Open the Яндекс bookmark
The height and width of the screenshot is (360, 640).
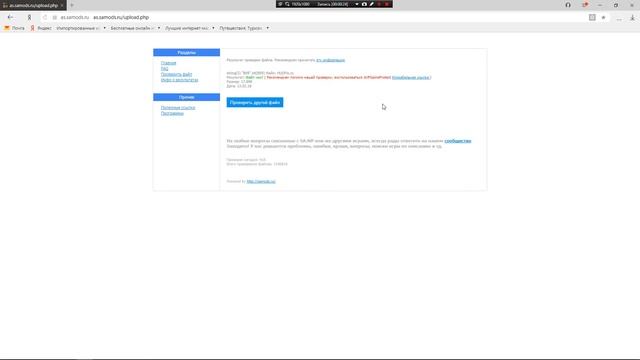click(41, 28)
